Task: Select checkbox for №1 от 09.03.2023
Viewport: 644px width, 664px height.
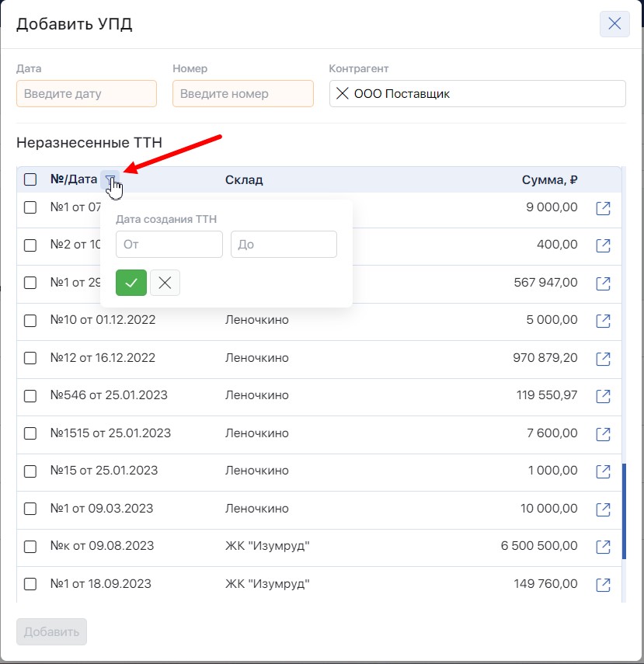Action: point(30,509)
